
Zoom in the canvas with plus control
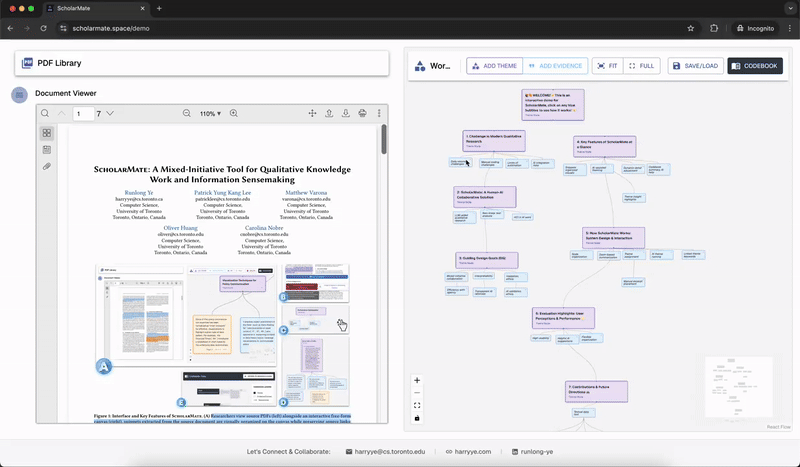pyautogui.click(x=417, y=380)
